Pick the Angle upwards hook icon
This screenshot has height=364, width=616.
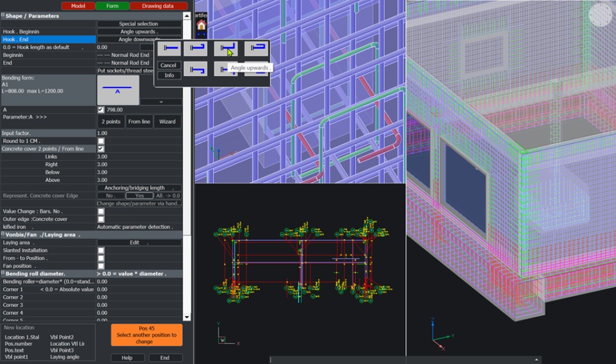pyautogui.click(x=226, y=49)
